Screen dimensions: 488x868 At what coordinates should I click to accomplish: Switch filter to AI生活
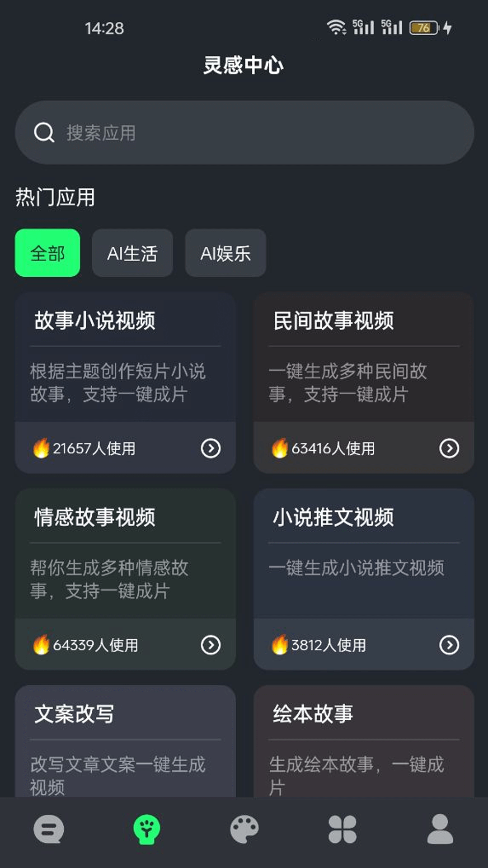click(x=132, y=253)
